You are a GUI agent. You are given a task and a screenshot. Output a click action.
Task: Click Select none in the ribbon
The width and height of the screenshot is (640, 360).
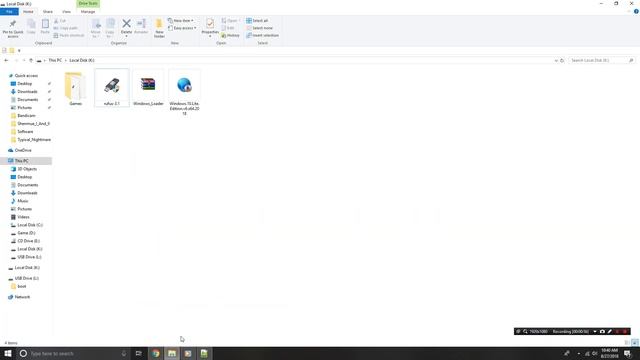point(259,28)
